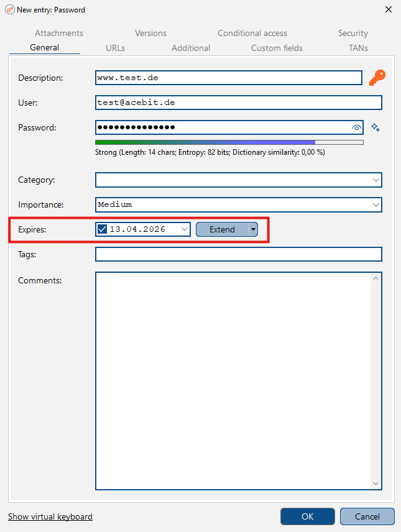
Task: Click the app icon in title bar
Action: (10, 9)
